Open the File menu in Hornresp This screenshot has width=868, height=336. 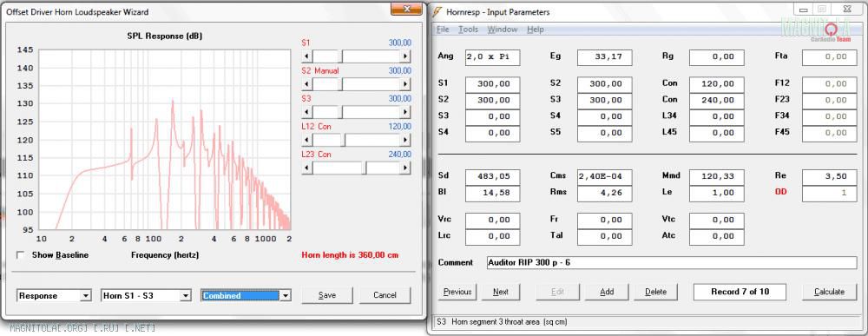tap(443, 30)
